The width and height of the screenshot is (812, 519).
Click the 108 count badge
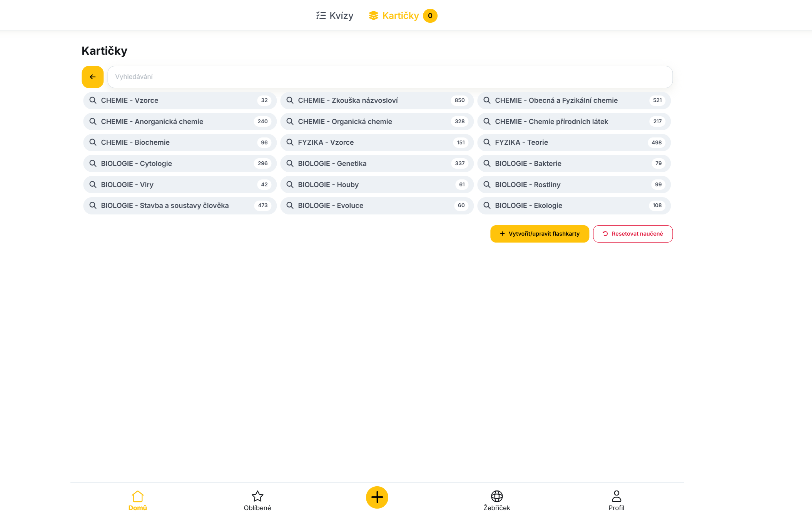pos(657,206)
